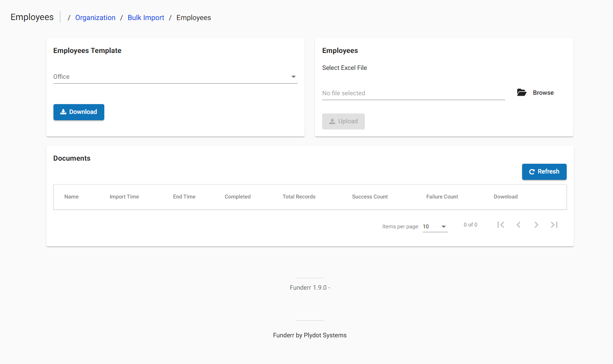Click the refresh icon on the Refresh button

(x=532, y=171)
